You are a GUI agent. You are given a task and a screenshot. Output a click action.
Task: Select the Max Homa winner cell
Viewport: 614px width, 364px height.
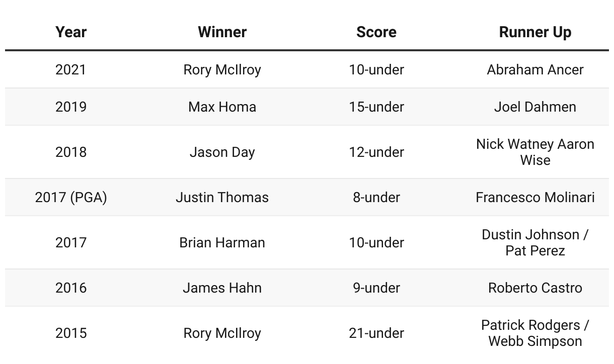pos(222,107)
